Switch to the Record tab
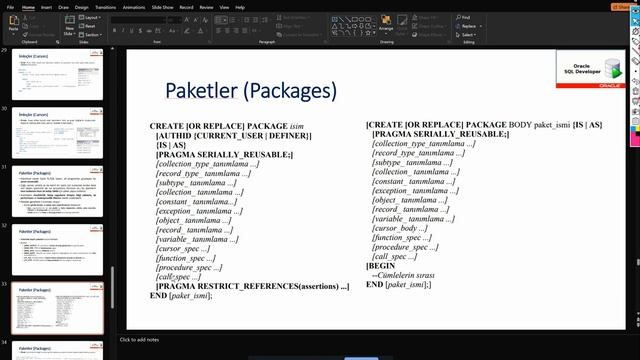The height and width of the screenshot is (360, 640). [x=186, y=7]
